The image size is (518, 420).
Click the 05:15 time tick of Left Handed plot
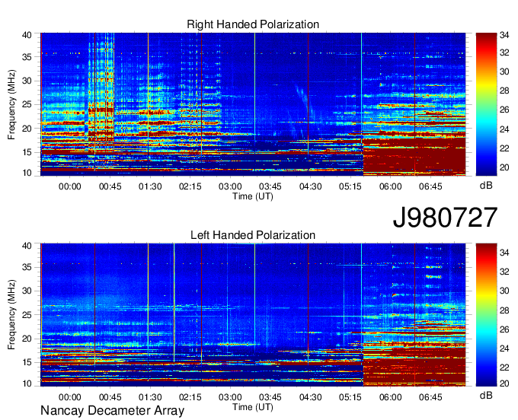pyautogui.click(x=350, y=397)
